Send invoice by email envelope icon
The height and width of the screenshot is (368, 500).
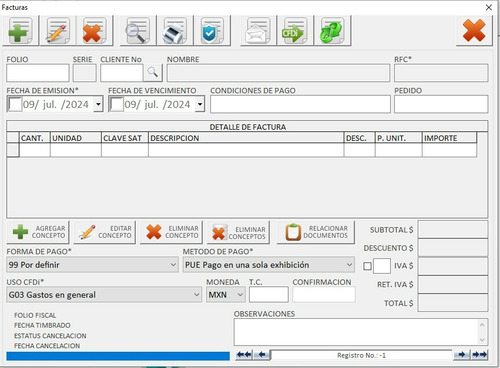point(258,31)
